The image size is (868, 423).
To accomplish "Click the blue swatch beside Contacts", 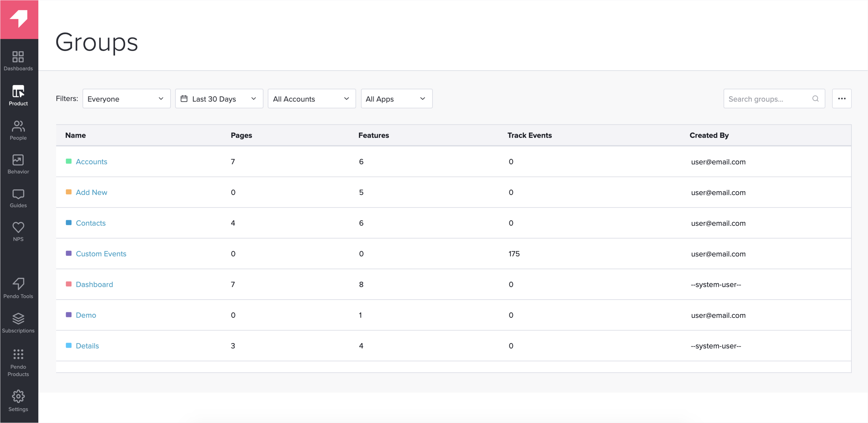I will [69, 223].
